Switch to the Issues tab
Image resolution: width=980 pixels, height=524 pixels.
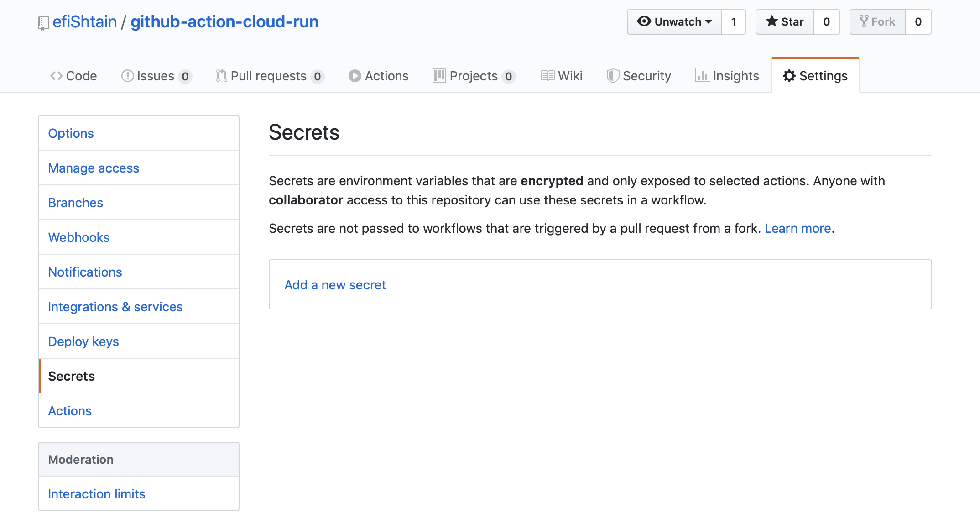tap(156, 76)
